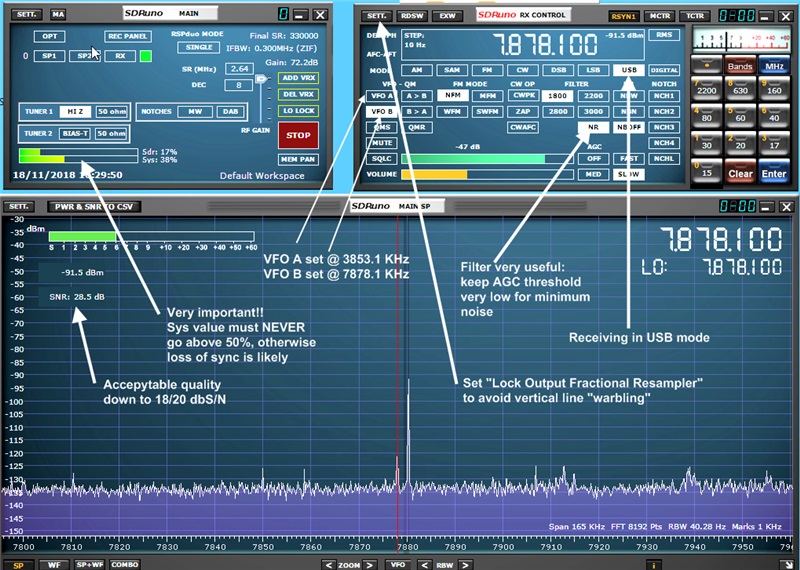
Task: Select the 630 band key
Action: pyautogui.click(x=740, y=90)
